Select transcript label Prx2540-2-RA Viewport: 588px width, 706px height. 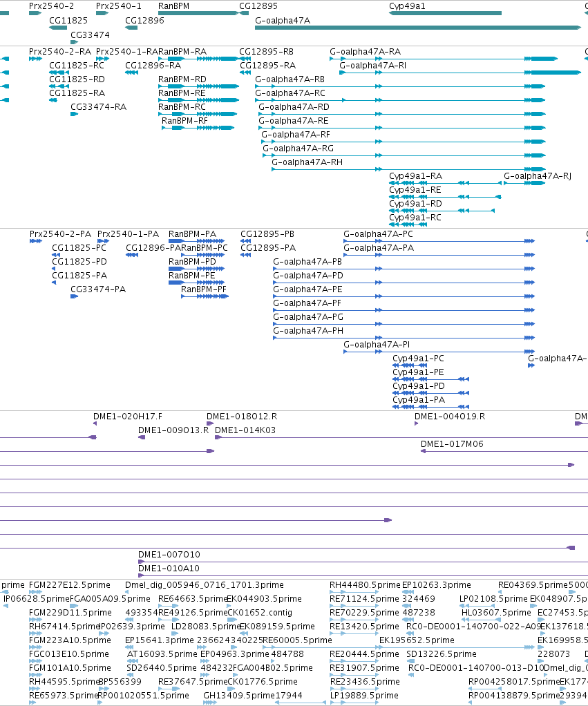pyautogui.click(x=60, y=52)
